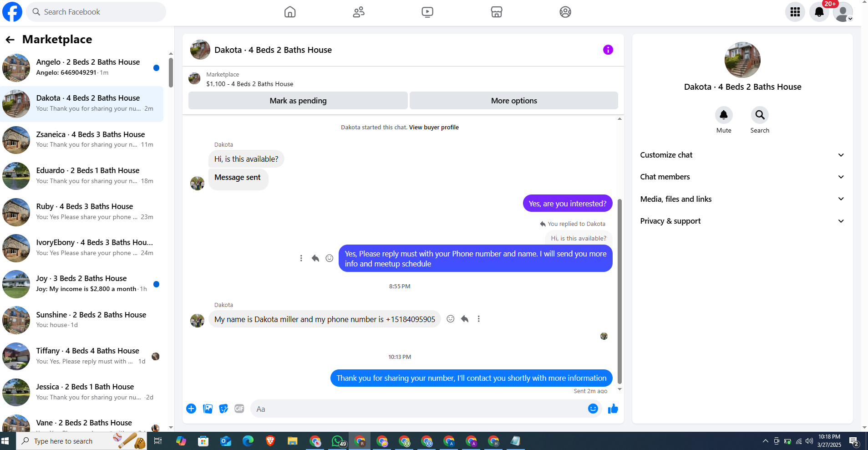Reply to Dakota's phone number message
The width and height of the screenshot is (868, 450).
(x=465, y=319)
